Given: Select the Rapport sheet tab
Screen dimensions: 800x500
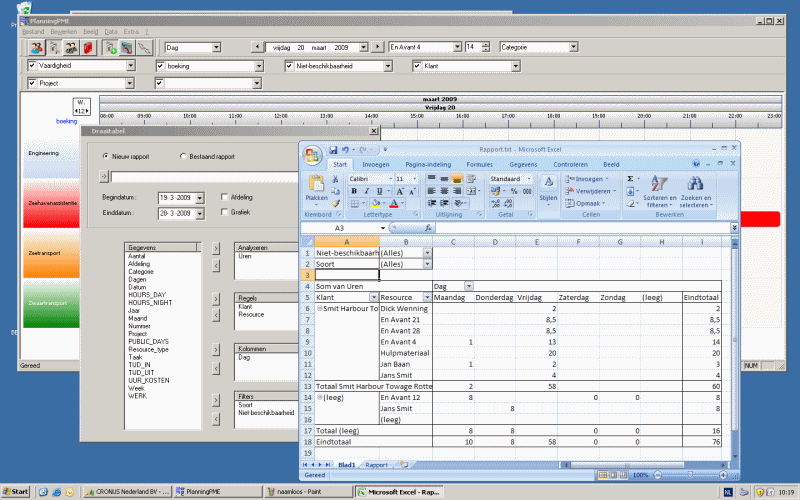Looking at the screenshot, I should click(x=376, y=465).
